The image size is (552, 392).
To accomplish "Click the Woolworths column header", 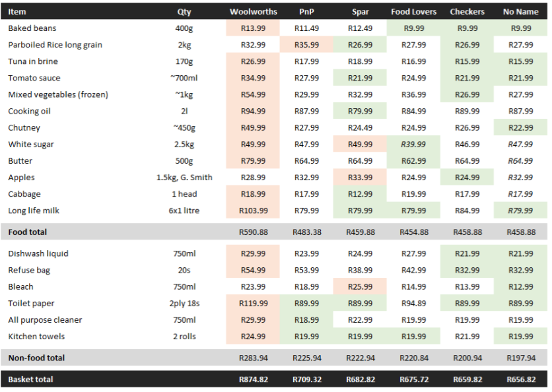I will point(253,12).
